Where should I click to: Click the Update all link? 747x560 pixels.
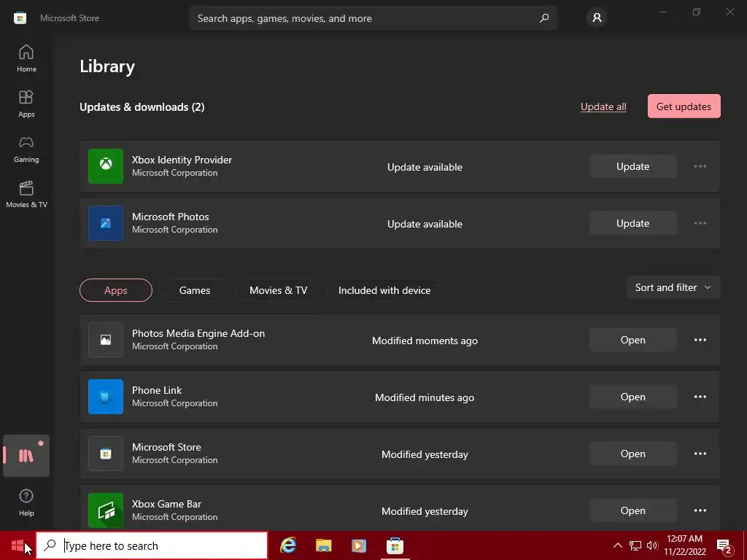click(x=603, y=106)
